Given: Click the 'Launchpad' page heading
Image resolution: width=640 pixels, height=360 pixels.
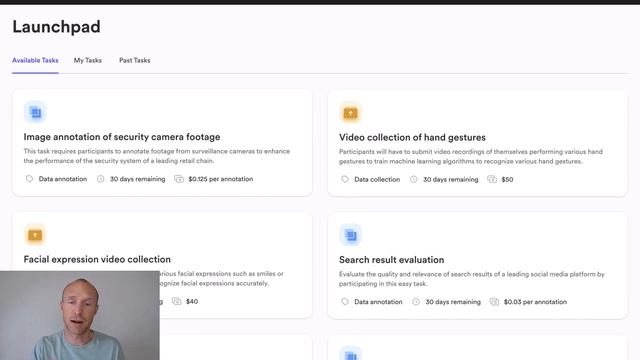Looking at the screenshot, I should pyautogui.click(x=56, y=27).
